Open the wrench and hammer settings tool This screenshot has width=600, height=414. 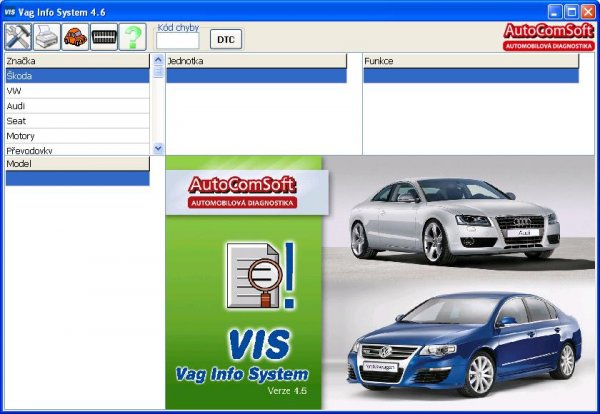18,37
